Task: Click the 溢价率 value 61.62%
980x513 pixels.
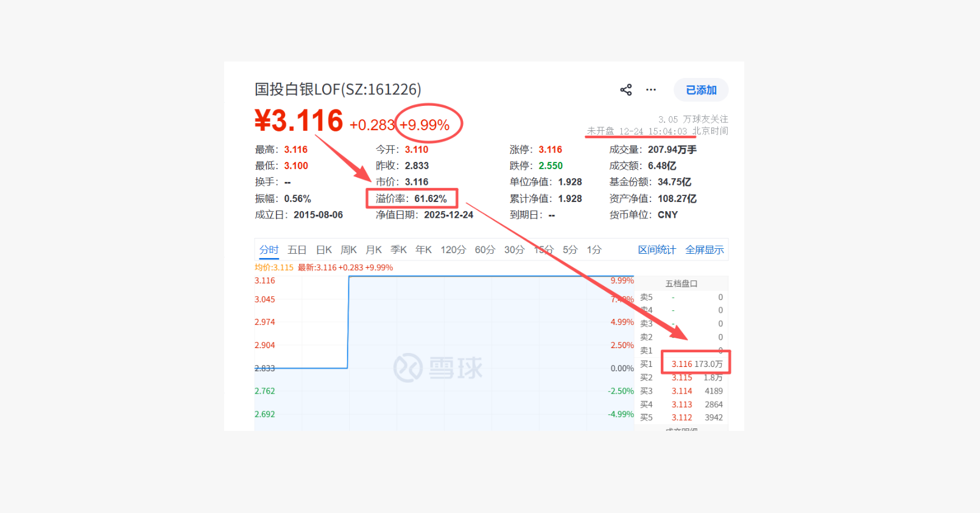Action: click(431, 198)
